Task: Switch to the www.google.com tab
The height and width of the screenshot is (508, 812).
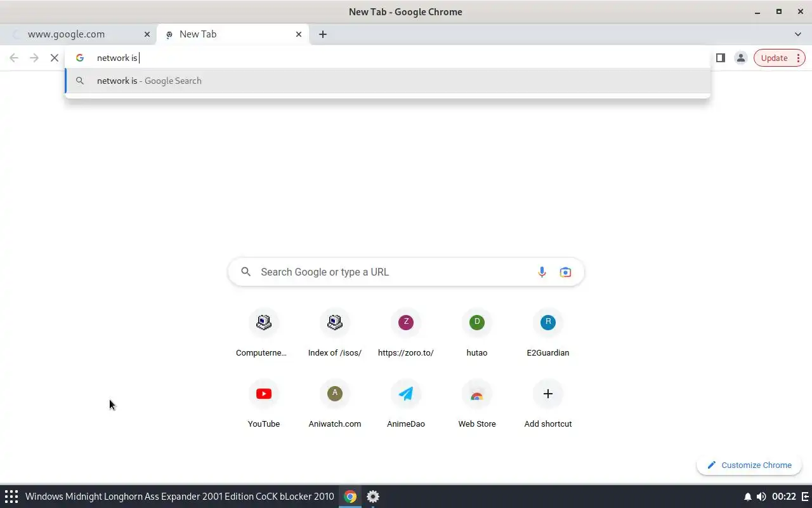Action: (x=79, y=34)
